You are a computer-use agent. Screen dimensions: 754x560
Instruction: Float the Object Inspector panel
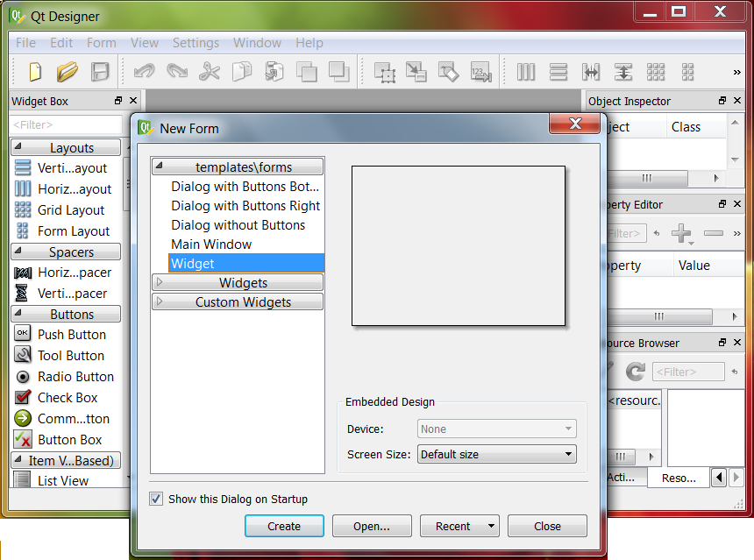tap(722, 101)
